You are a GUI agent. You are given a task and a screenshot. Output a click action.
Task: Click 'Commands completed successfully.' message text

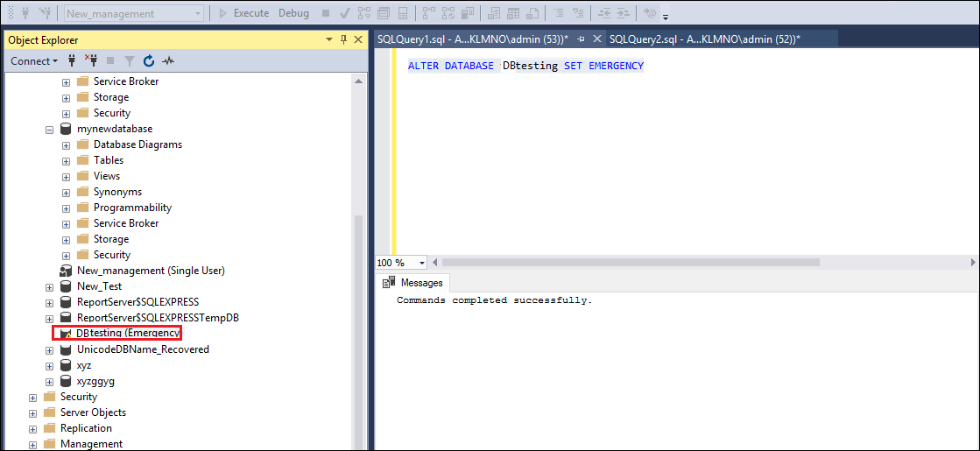tap(494, 300)
